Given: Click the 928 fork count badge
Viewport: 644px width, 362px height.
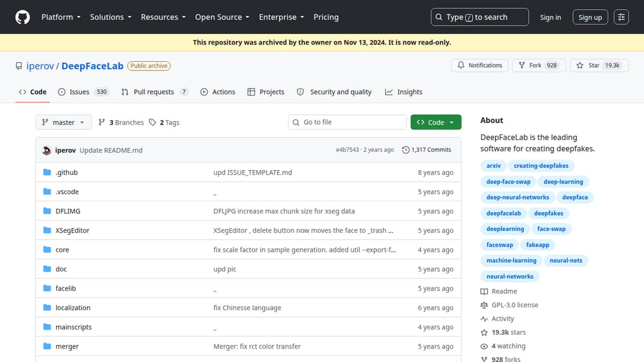Looking at the screenshot, I should 552,66.
